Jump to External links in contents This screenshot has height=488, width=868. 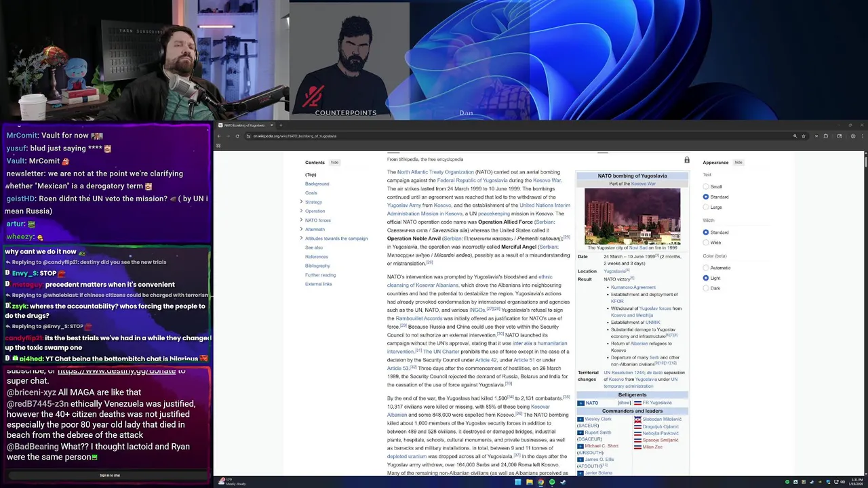click(x=319, y=284)
